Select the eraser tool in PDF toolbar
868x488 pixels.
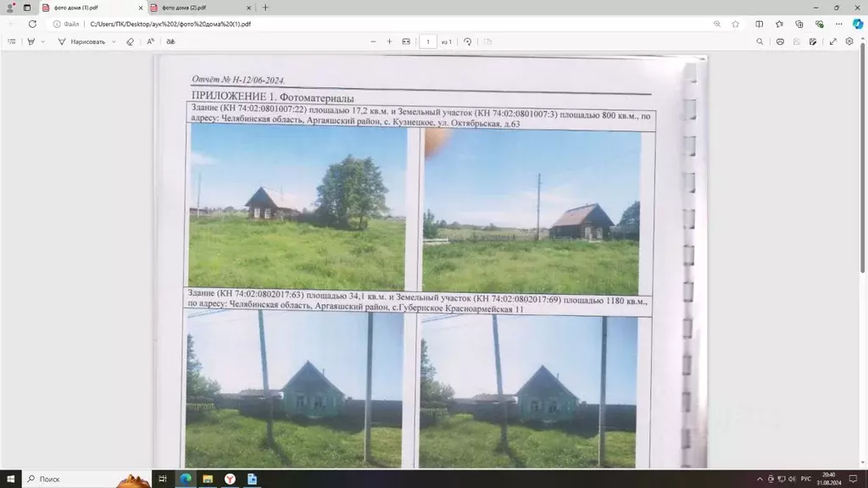point(130,42)
